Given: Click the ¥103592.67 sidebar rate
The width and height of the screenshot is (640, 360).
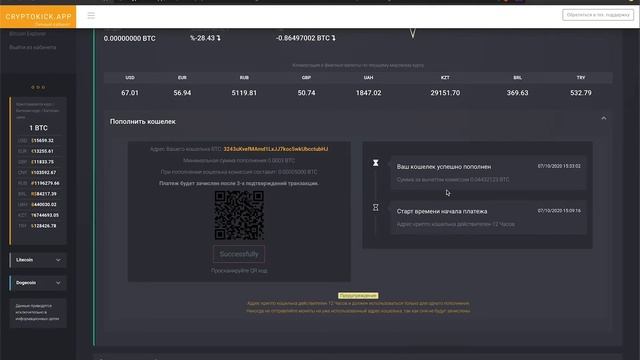Looking at the screenshot, I should [43, 173].
